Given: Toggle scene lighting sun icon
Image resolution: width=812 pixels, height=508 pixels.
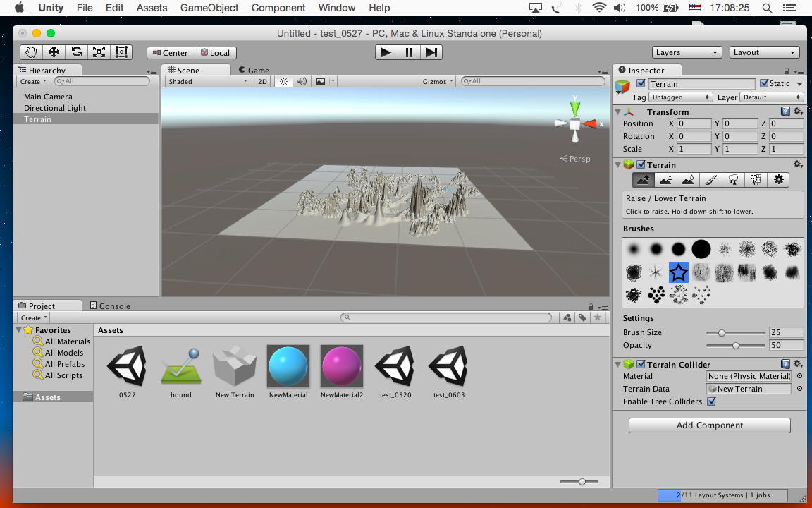Looking at the screenshot, I should tap(283, 82).
